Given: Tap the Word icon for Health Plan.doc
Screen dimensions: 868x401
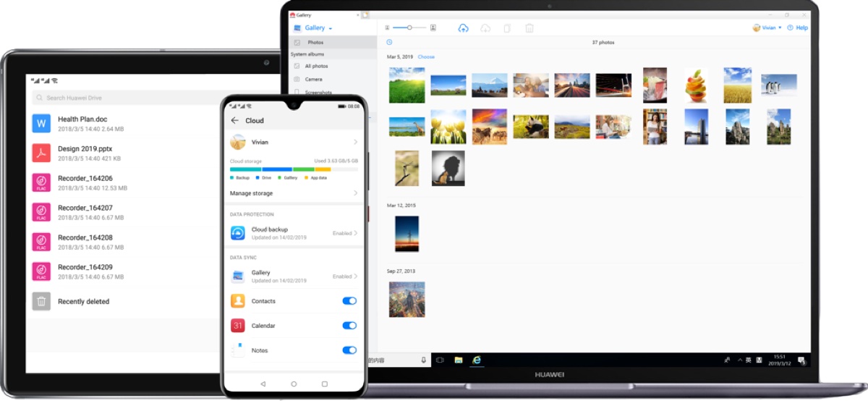Looking at the screenshot, I should [41, 123].
